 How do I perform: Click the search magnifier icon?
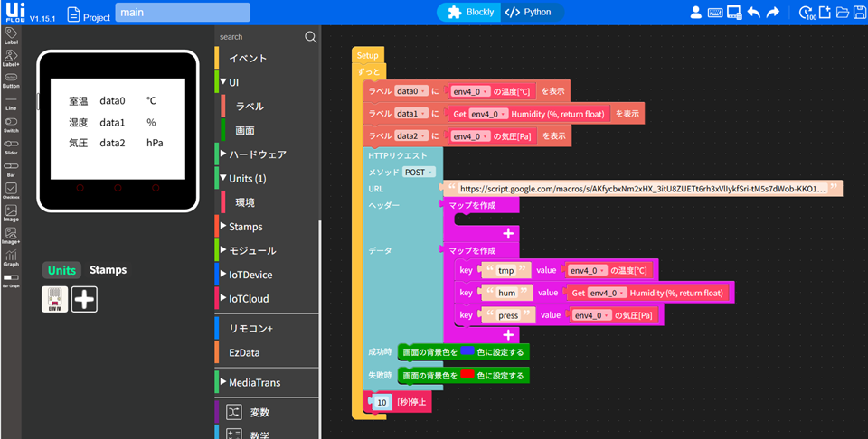[x=310, y=37]
